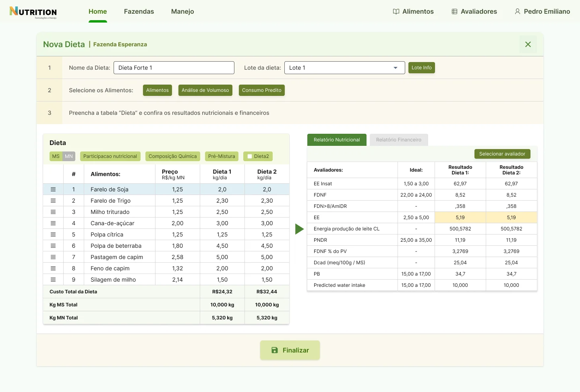Viewport: 580px width, 392px height.
Task: Click the Nome da Dieta input field
Action: (x=174, y=68)
